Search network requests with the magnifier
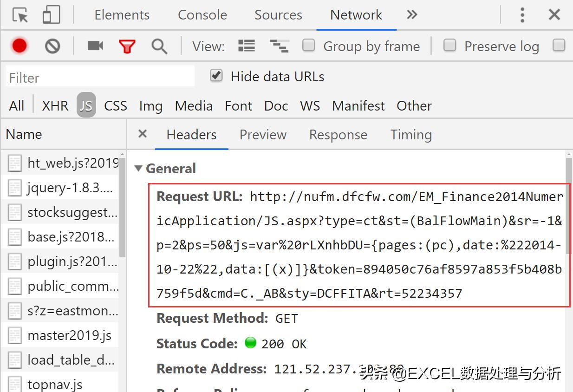Viewport: 573px width, 392px height. pyautogui.click(x=159, y=46)
